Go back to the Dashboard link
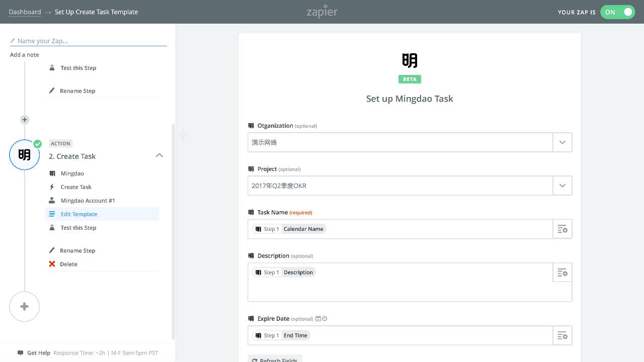This screenshot has height=362, width=644. click(x=25, y=12)
